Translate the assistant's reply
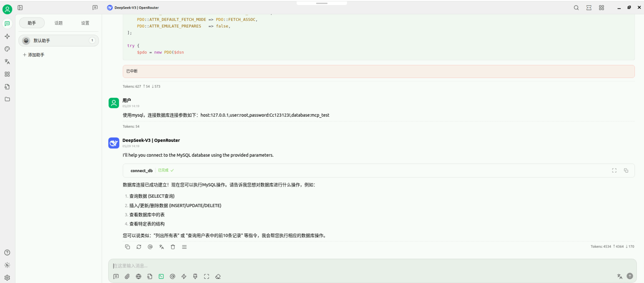Image resolution: width=644 pixels, height=283 pixels. pos(162,247)
